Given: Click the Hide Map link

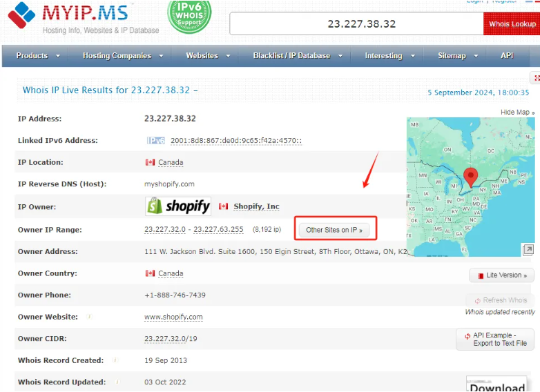Looking at the screenshot, I should pos(517,112).
